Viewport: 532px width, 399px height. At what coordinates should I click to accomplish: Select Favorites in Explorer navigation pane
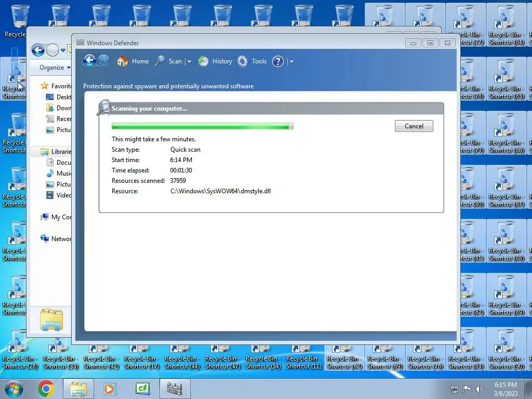(x=56, y=86)
